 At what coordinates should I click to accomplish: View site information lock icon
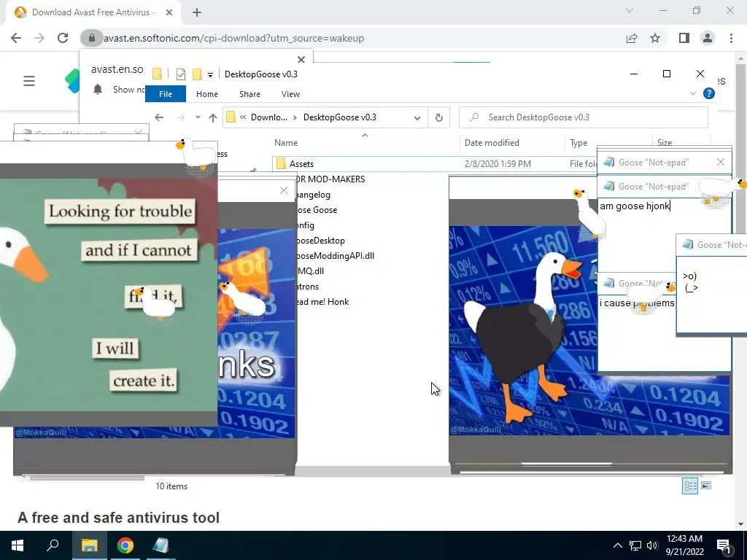tap(92, 38)
